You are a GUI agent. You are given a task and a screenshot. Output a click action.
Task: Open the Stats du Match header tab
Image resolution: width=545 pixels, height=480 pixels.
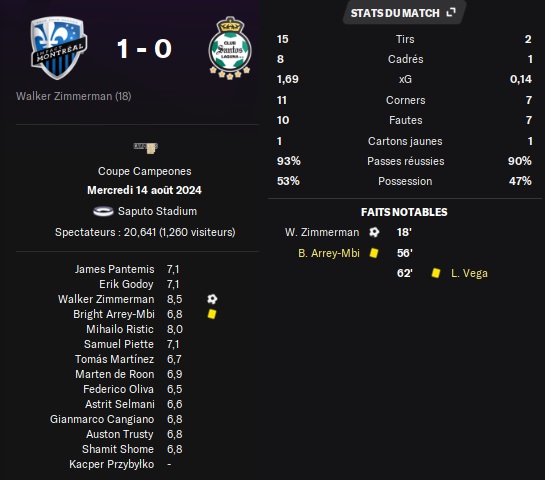[404, 13]
